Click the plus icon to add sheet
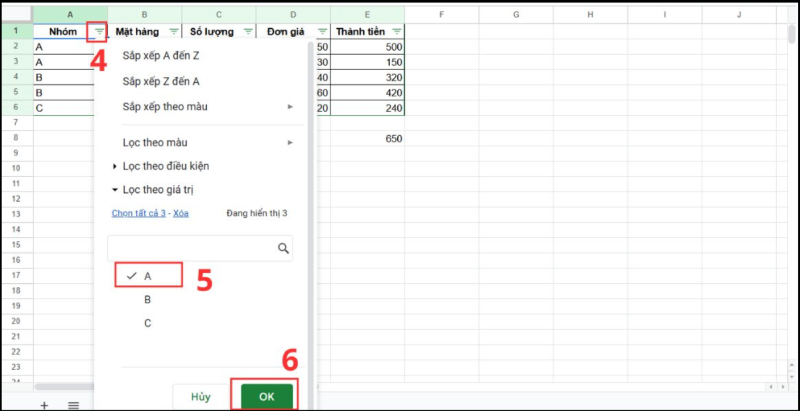Viewport: 800px width, 411px height. [x=44, y=404]
